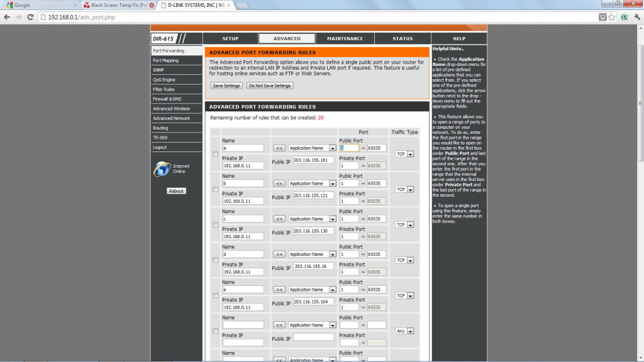This screenshot has width=644, height=362.
Task: Open the Chrome wrench menu
Action: pyautogui.click(x=637, y=17)
